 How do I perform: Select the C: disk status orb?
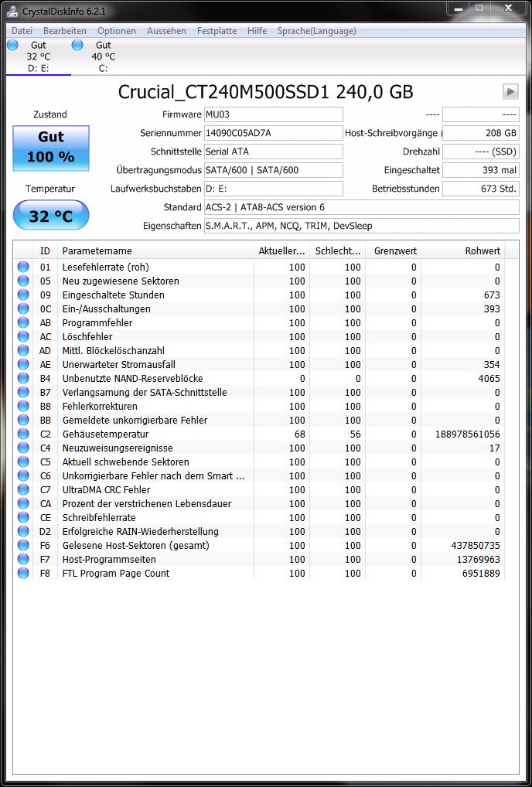77,45
